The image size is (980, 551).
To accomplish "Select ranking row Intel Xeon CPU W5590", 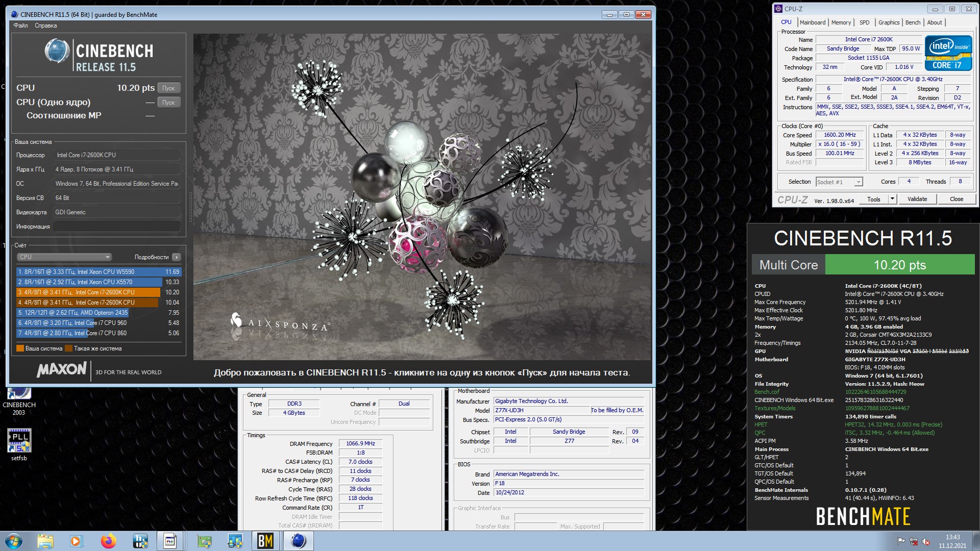I will tap(98, 272).
